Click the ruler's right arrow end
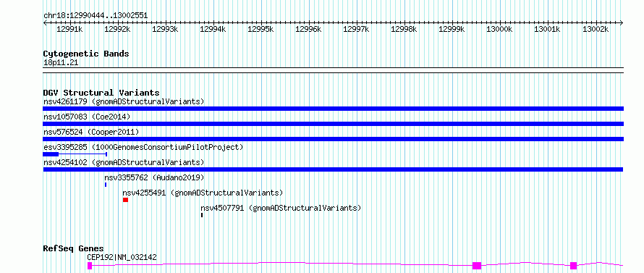This screenshot has height=273, width=644. 621,22
